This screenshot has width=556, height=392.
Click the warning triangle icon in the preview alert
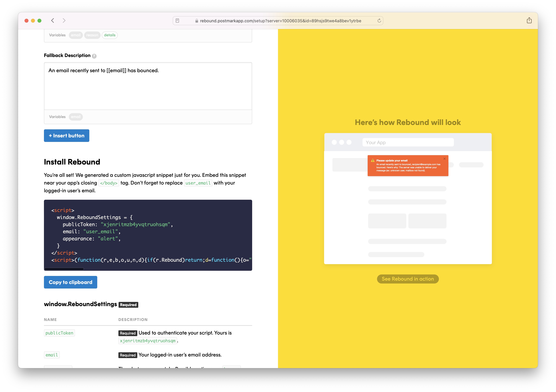[x=373, y=160]
